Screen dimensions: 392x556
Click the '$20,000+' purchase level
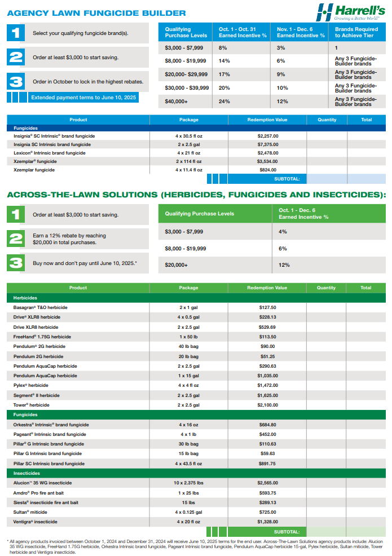click(x=177, y=265)
